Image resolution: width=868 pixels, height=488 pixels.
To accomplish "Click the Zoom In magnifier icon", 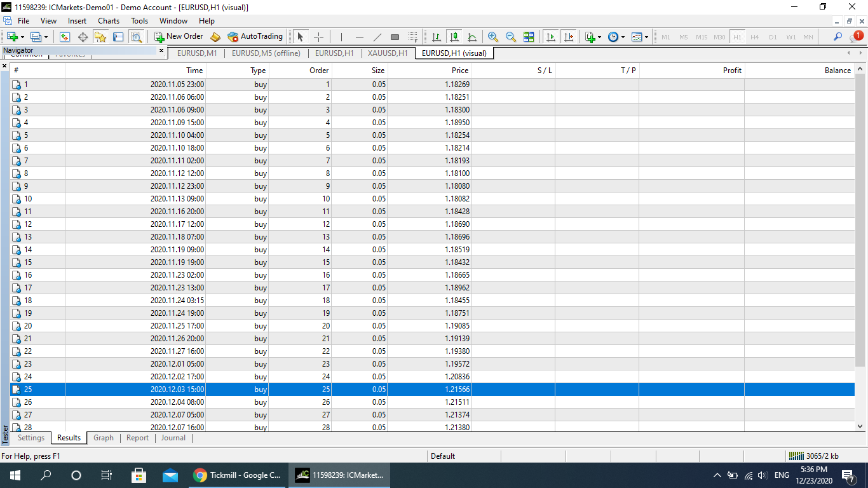I will coord(492,37).
